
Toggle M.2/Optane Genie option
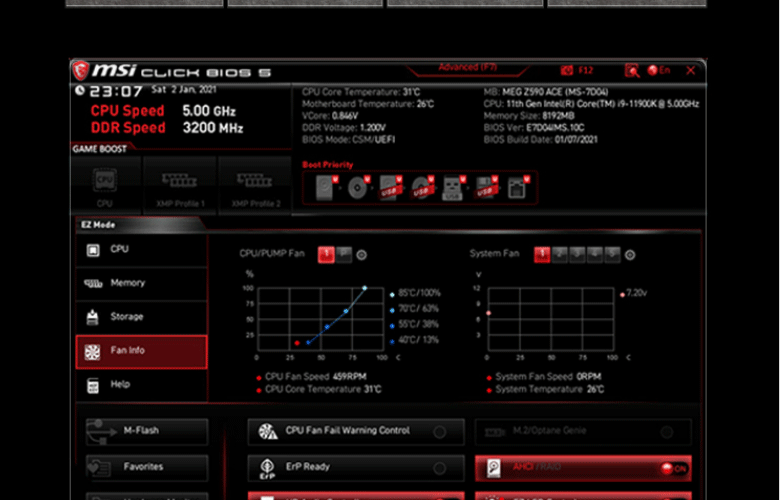pos(583,431)
